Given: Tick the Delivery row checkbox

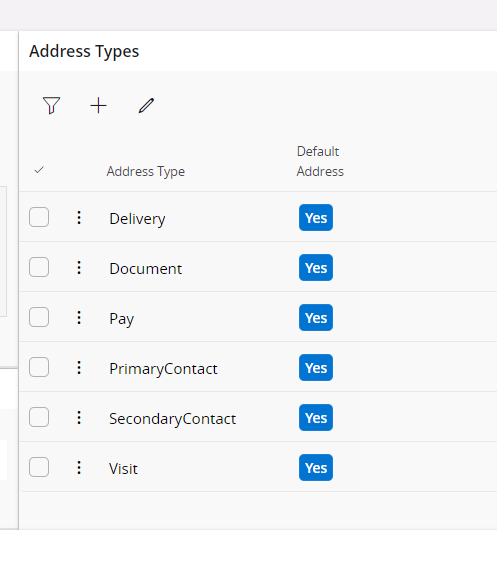Looking at the screenshot, I should 39,217.
